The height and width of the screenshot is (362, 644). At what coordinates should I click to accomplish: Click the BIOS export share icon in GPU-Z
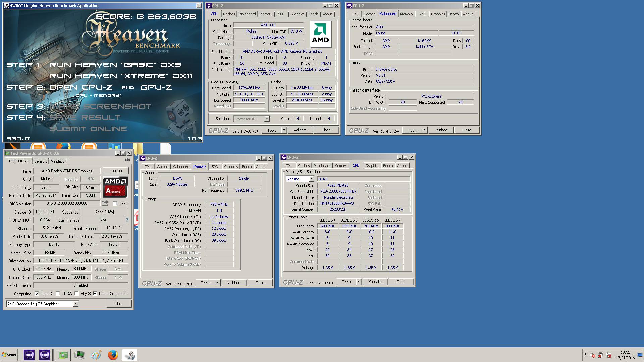[105, 203]
